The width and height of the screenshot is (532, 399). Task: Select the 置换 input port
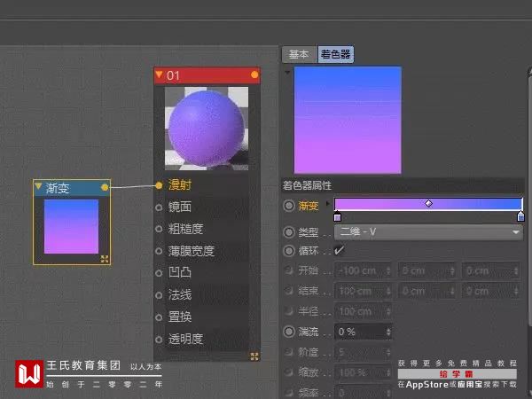pos(159,317)
